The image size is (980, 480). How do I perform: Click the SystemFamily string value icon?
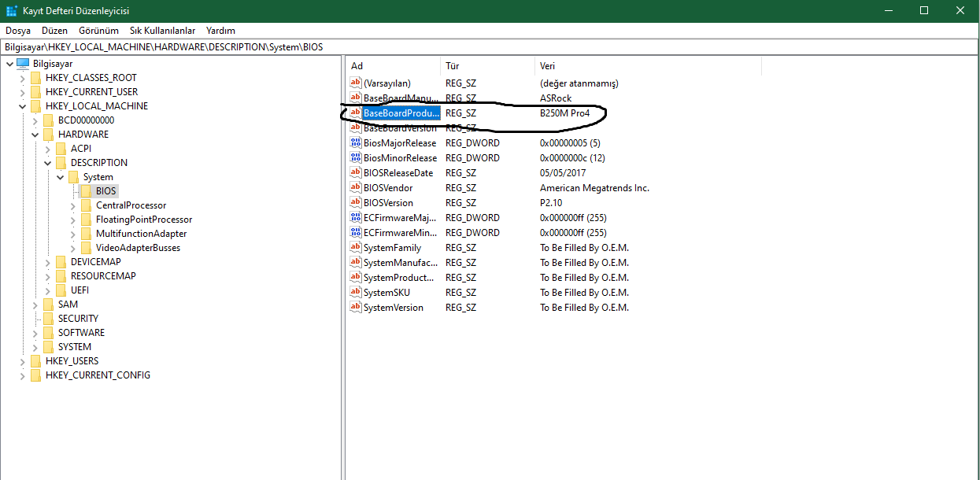[356, 248]
